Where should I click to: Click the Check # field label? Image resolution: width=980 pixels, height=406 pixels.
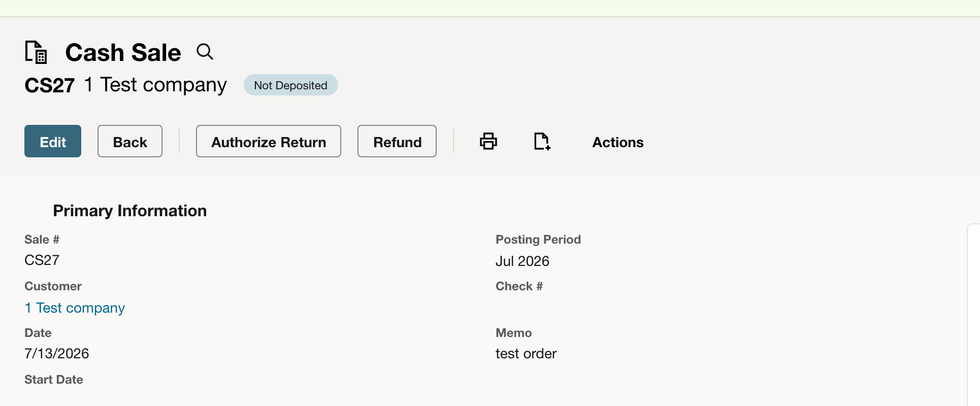[519, 286]
